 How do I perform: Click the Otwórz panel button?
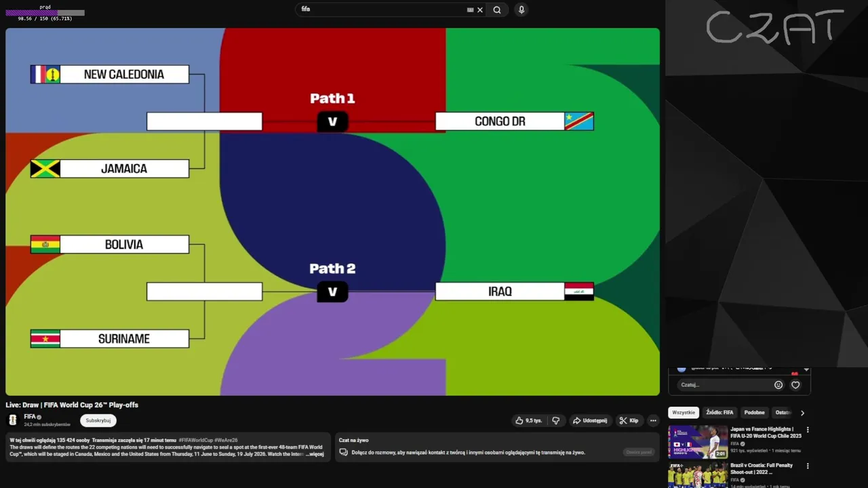[x=638, y=452]
